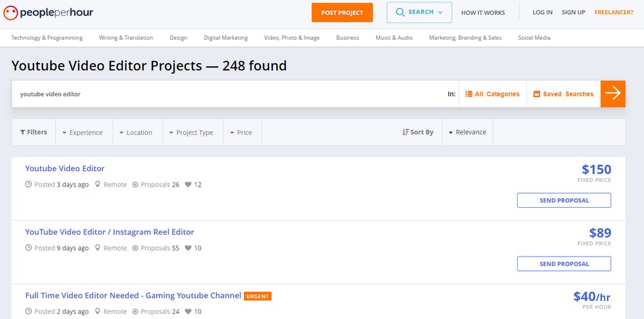The width and height of the screenshot is (644, 319).
Task: Open the Experience filter dropdown
Action: (x=84, y=132)
